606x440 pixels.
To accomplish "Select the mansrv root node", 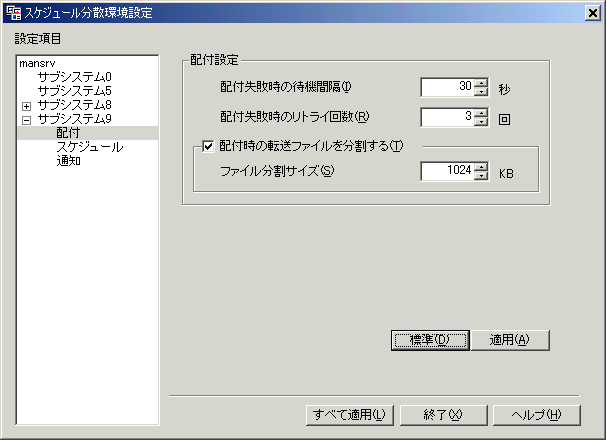I will pos(37,63).
